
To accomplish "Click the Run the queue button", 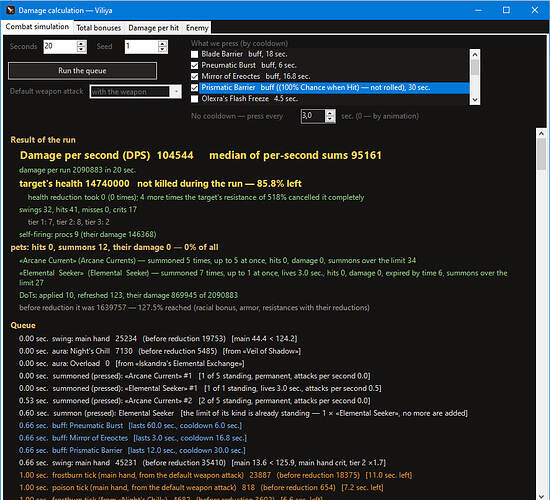I will pos(82,71).
